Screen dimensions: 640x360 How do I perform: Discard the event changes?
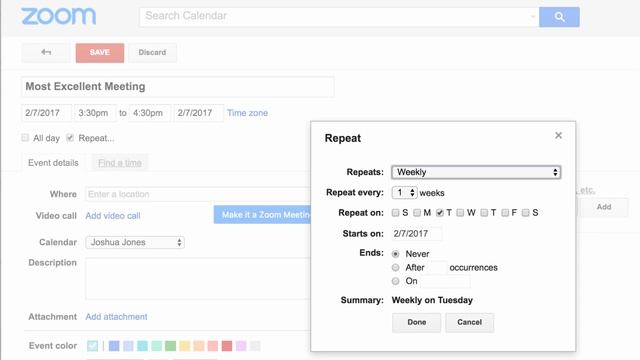tap(152, 53)
